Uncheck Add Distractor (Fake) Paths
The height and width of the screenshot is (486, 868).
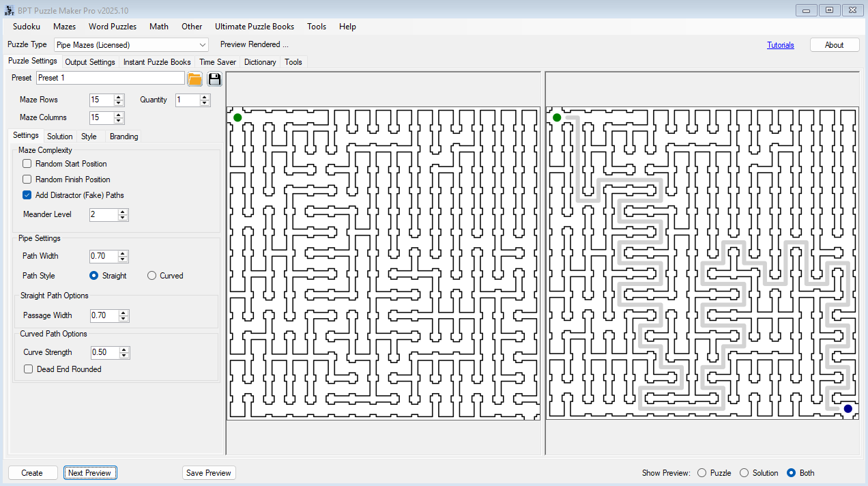(x=27, y=195)
